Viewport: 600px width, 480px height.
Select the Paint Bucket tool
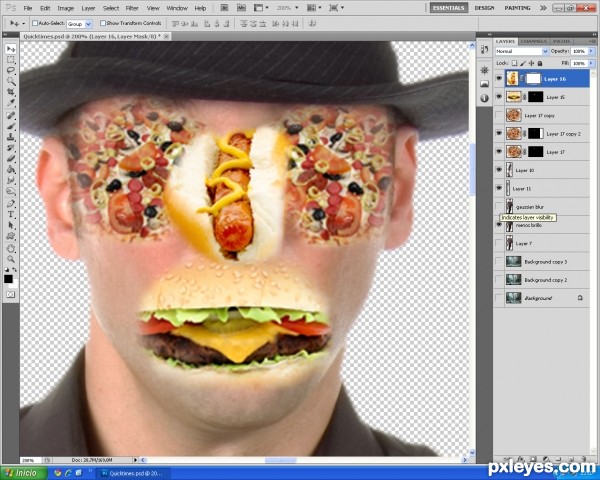tap(11, 169)
